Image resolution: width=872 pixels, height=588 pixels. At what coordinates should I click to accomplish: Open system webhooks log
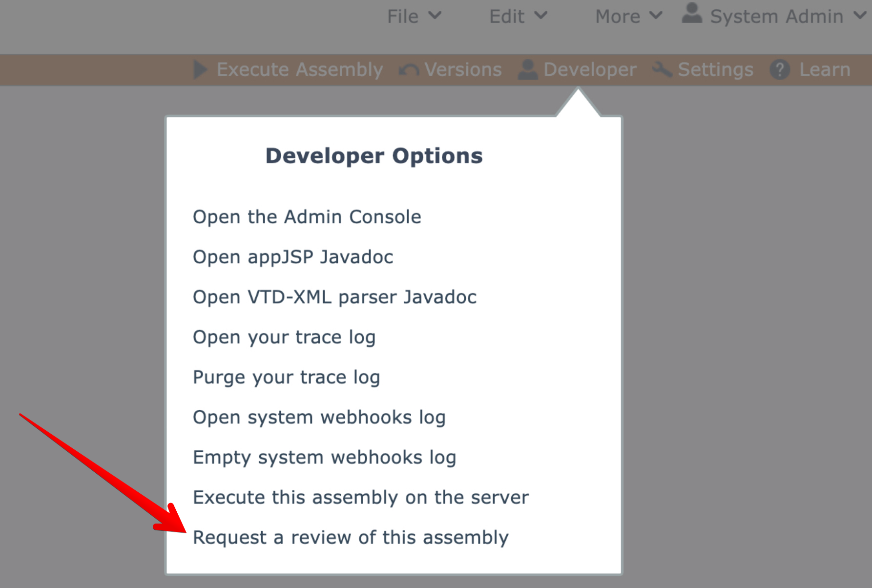pyautogui.click(x=319, y=417)
